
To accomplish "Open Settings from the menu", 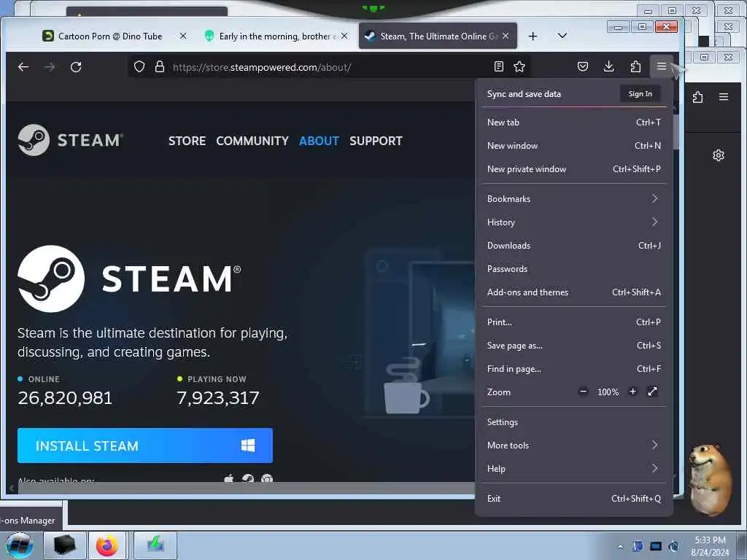I will (573, 422).
